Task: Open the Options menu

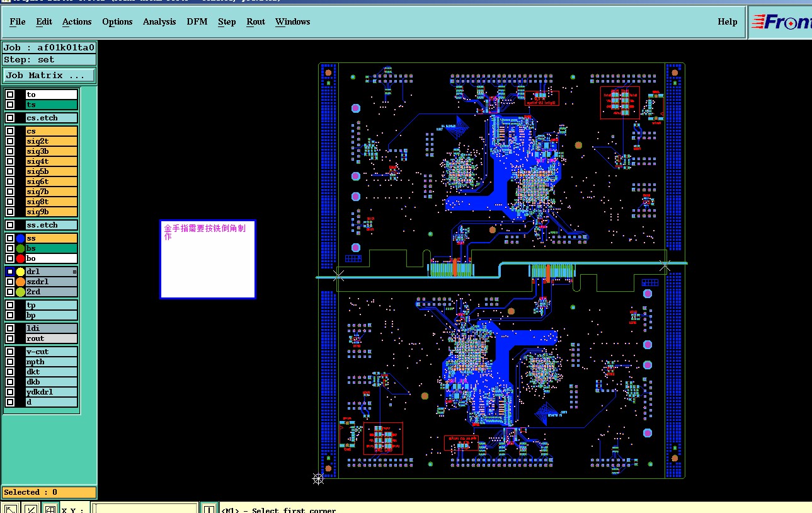Action: click(117, 21)
